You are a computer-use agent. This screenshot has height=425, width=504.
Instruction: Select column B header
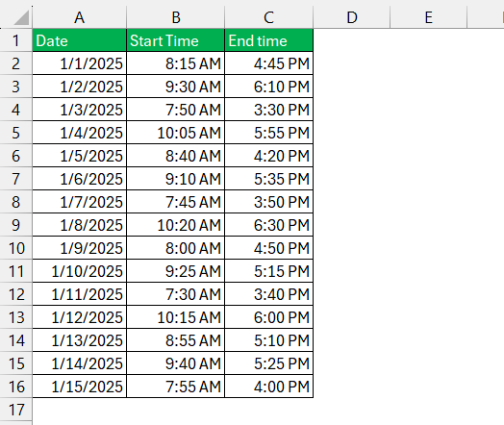tap(175, 17)
